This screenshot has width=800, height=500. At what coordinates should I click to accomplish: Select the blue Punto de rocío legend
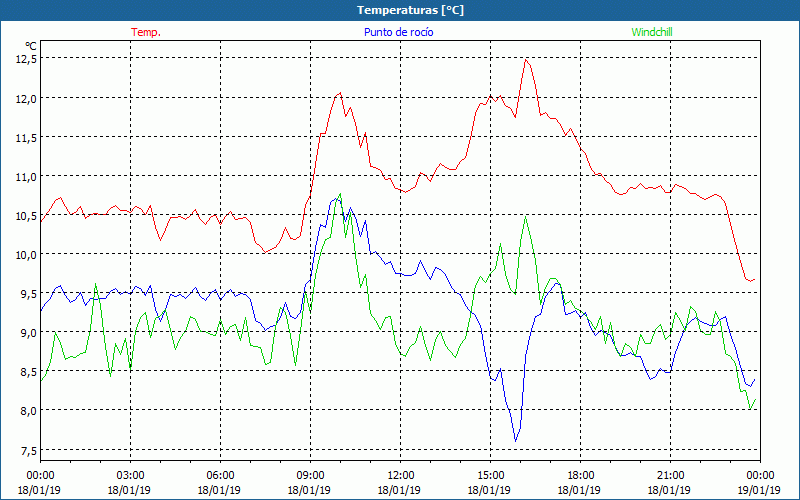pyautogui.click(x=398, y=32)
